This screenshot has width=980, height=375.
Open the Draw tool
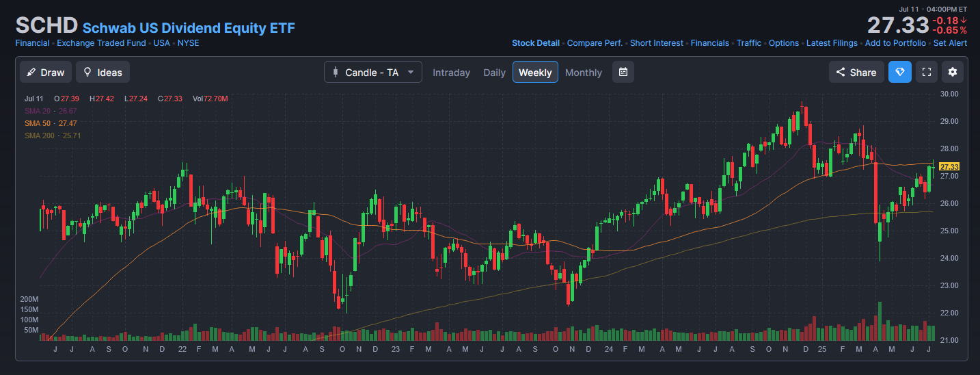46,72
